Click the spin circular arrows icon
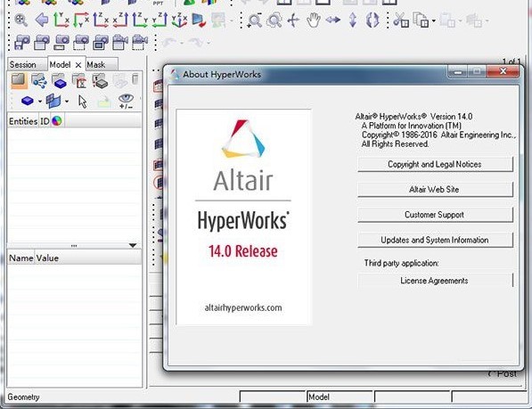The width and height of the screenshot is (532, 409). [372, 20]
